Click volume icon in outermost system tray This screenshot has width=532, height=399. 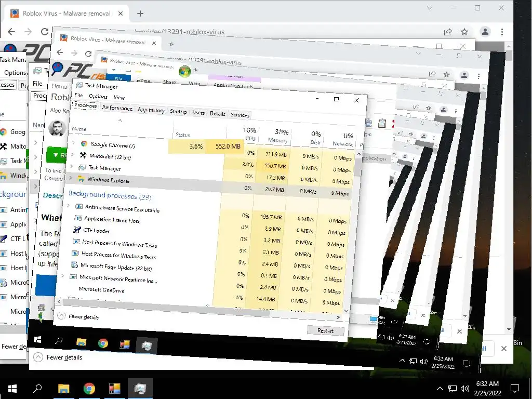click(465, 389)
